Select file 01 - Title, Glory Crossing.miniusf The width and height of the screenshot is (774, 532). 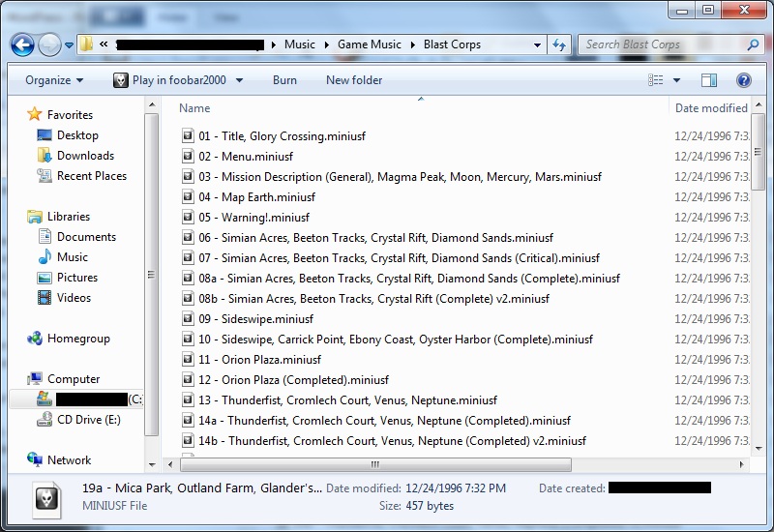282,136
